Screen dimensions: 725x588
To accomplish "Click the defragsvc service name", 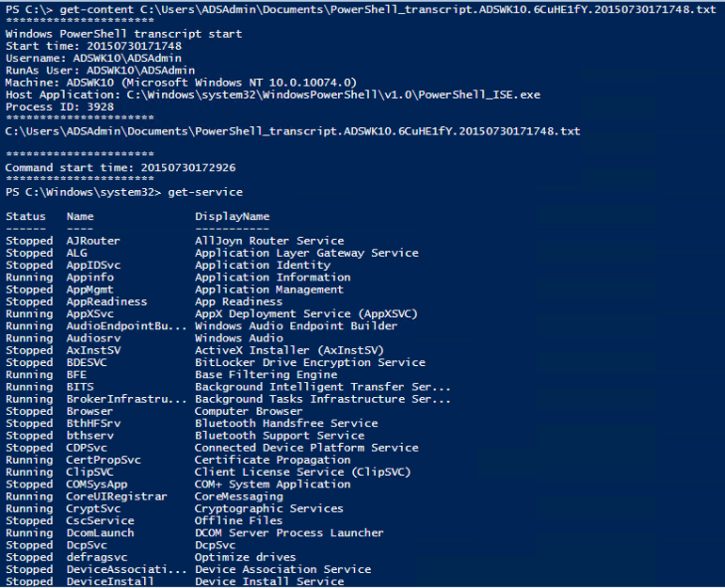I will coord(97,558).
